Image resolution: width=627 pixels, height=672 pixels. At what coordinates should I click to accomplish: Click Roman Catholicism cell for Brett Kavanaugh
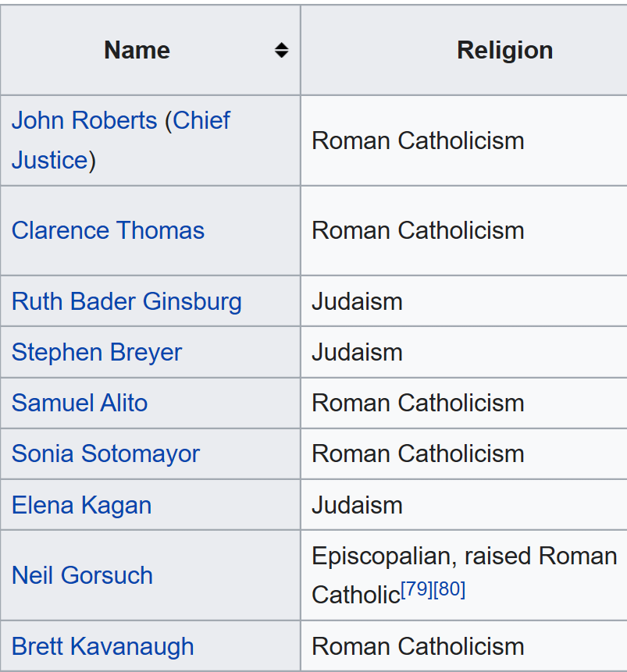418,647
